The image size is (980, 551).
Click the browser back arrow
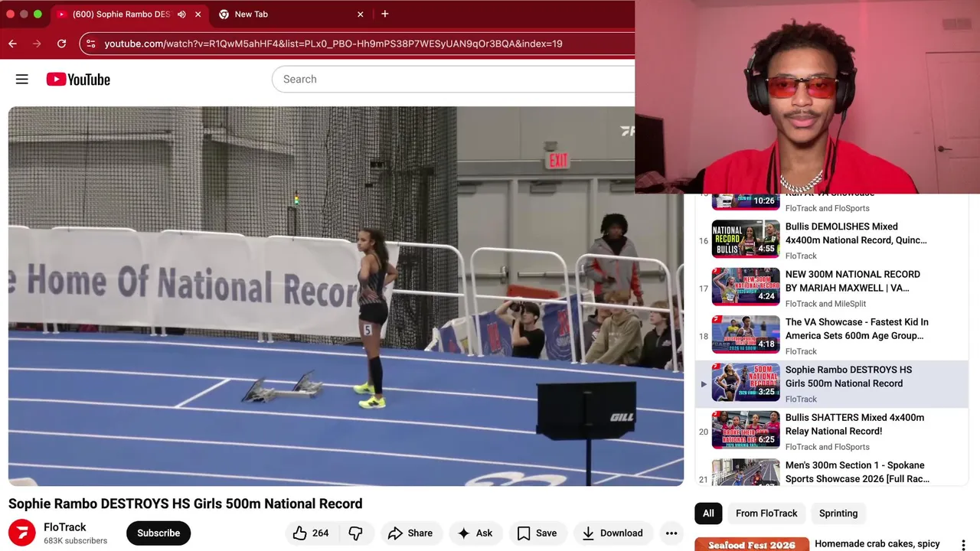click(12, 44)
